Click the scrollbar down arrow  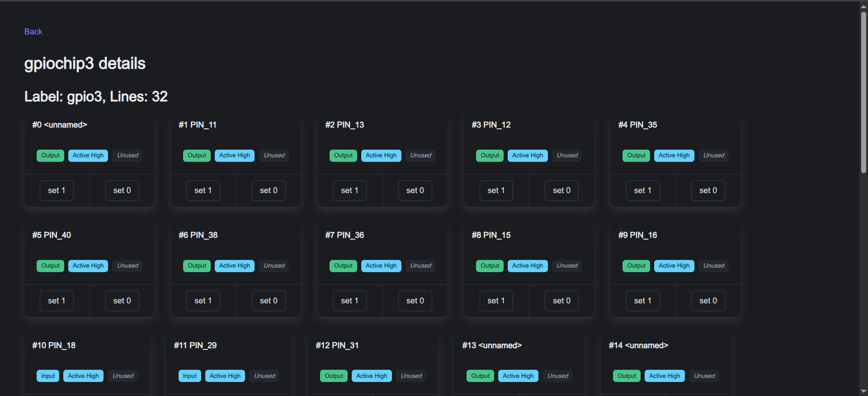click(863, 391)
